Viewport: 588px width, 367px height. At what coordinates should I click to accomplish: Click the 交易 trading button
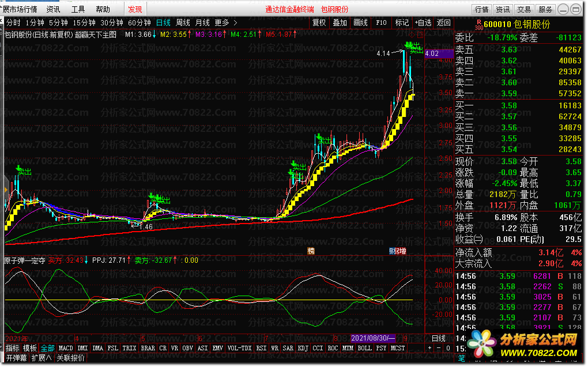click(x=524, y=9)
